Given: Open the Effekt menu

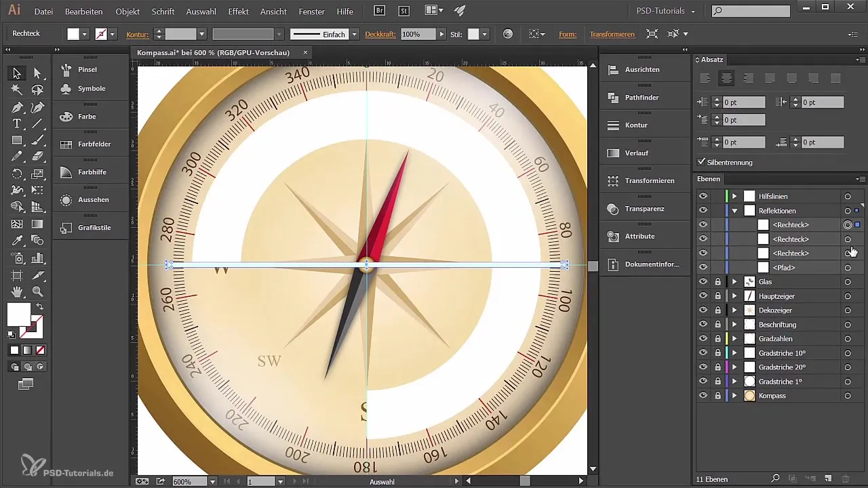Looking at the screenshot, I should (239, 12).
